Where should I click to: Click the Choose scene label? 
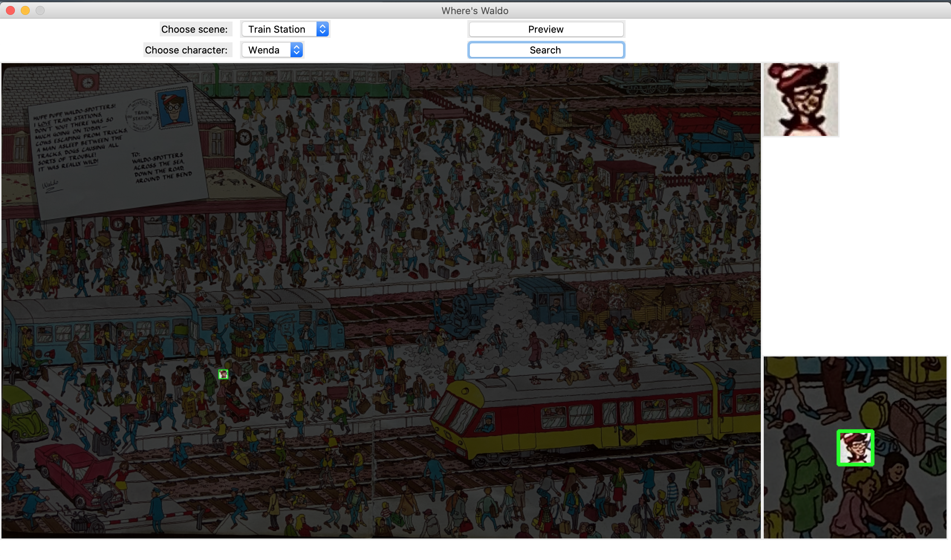coord(194,29)
